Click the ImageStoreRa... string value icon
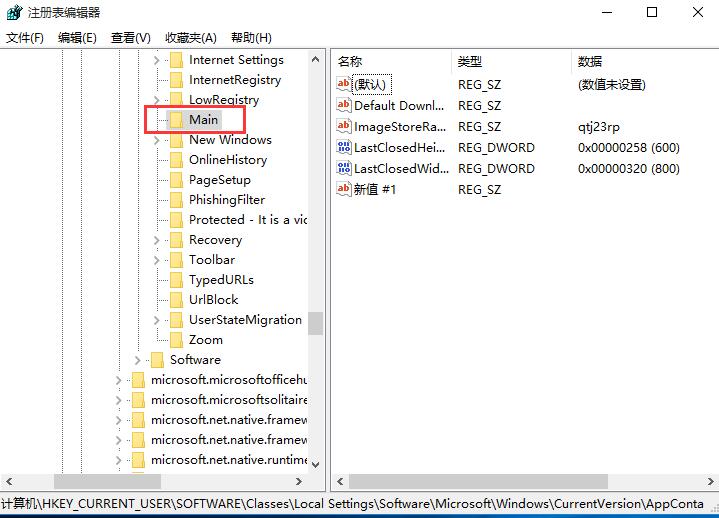 (x=344, y=127)
